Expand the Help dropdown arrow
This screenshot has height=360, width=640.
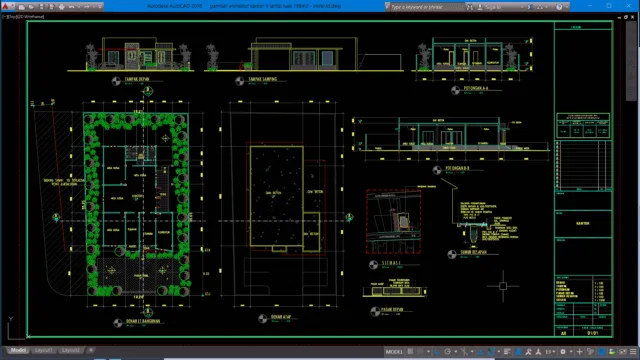567,7
